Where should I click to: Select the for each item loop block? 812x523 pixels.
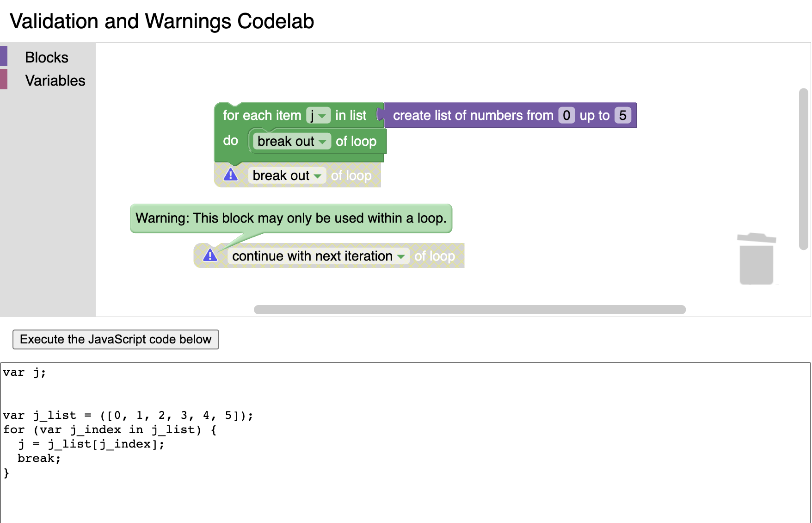coord(262,115)
